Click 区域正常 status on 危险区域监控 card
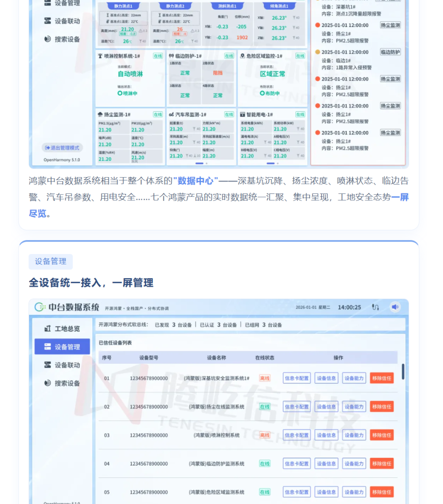Image resolution: width=443 pixels, height=504 pixels. coord(273,74)
